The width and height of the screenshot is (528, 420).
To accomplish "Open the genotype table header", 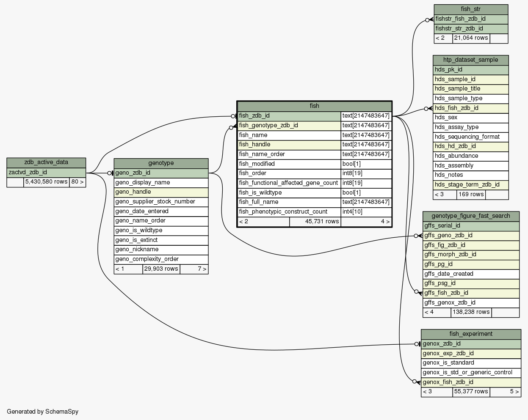I will 161,163.
